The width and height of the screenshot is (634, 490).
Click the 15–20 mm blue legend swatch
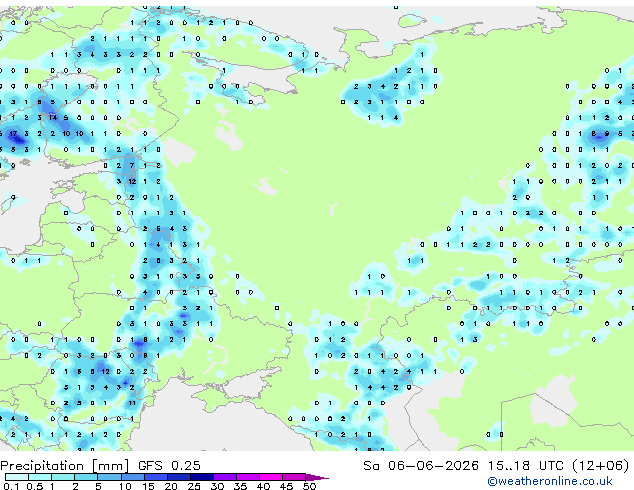click(155, 477)
